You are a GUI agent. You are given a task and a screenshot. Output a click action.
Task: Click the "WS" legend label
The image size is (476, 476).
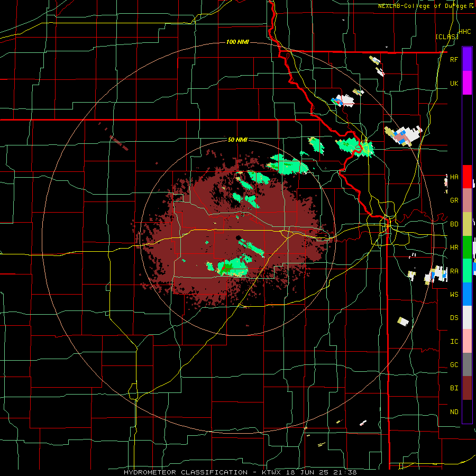454,294
